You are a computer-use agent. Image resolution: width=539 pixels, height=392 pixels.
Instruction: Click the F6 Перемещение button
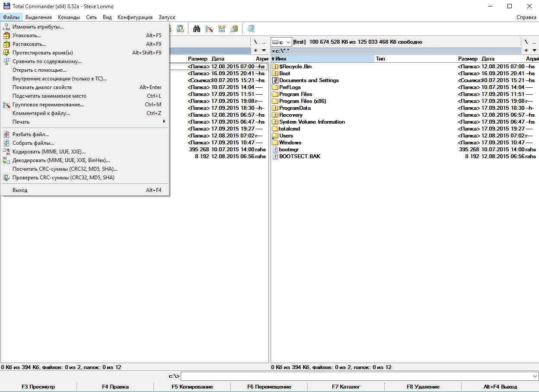click(x=269, y=387)
